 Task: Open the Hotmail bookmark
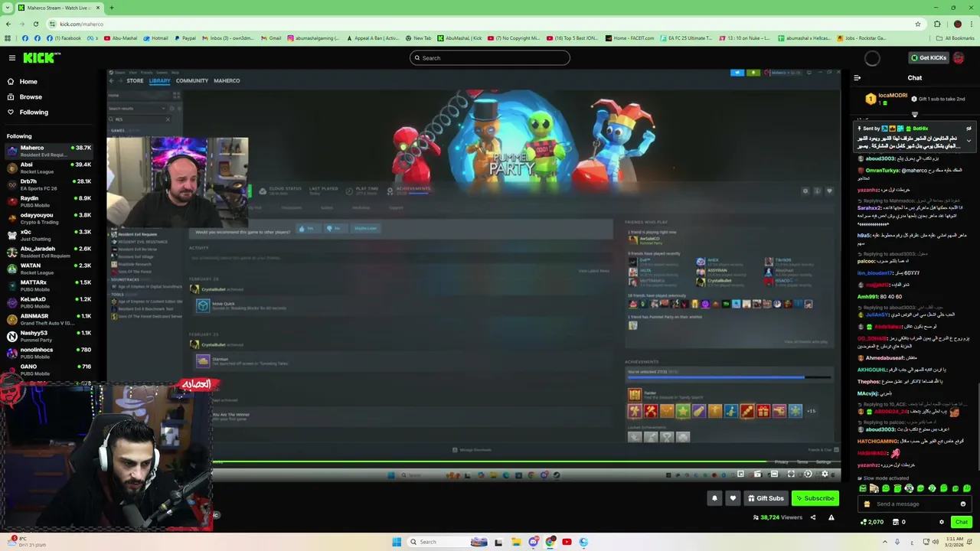click(155, 38)
